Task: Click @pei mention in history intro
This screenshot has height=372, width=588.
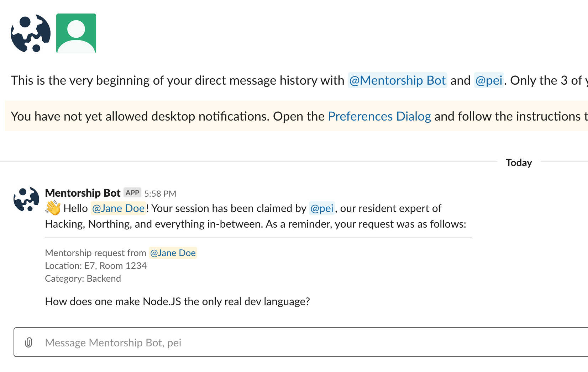Action: pos(489,80)
